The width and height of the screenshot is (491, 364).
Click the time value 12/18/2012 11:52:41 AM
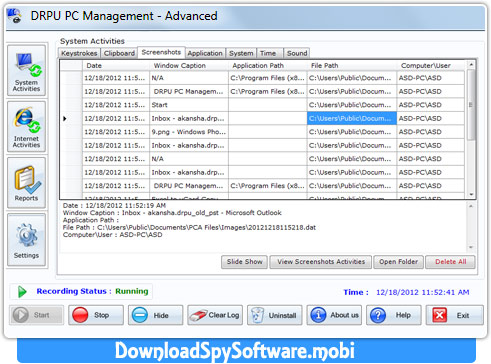(x=423, y=292)
